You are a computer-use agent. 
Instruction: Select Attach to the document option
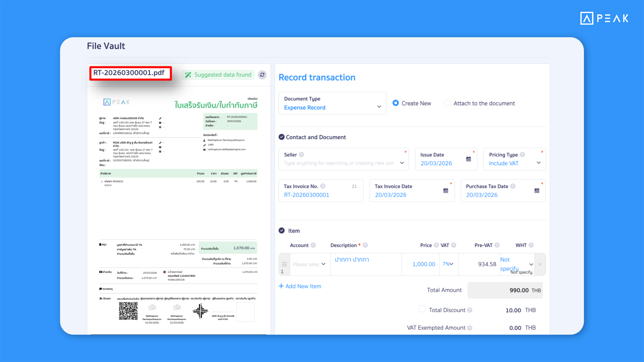448,103
